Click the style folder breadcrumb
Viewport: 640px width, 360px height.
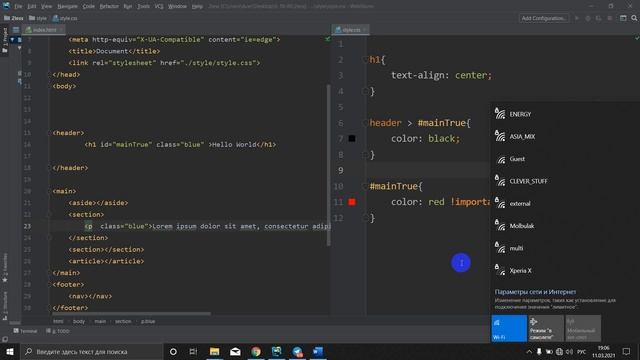pyautogui.click(x=38, y=18)
